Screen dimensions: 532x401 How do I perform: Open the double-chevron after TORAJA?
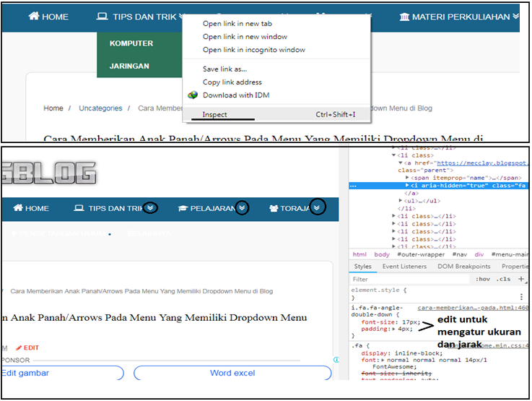[317, 208]
